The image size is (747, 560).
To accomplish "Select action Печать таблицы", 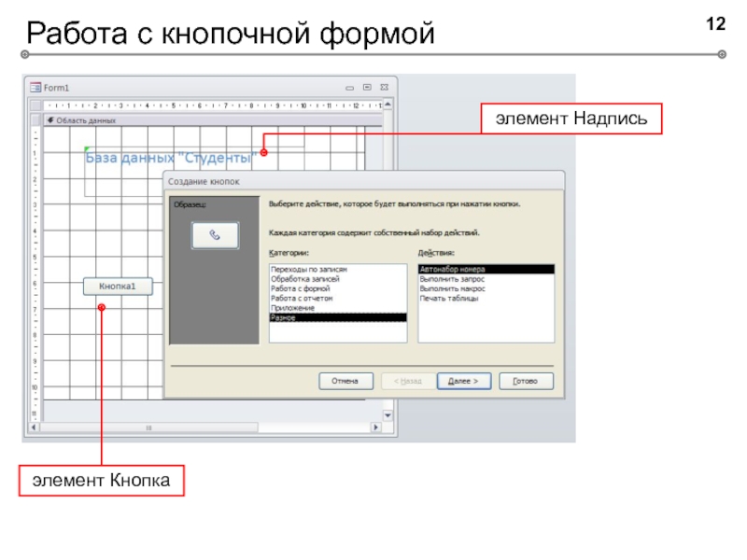I will [x=486, y=298].
